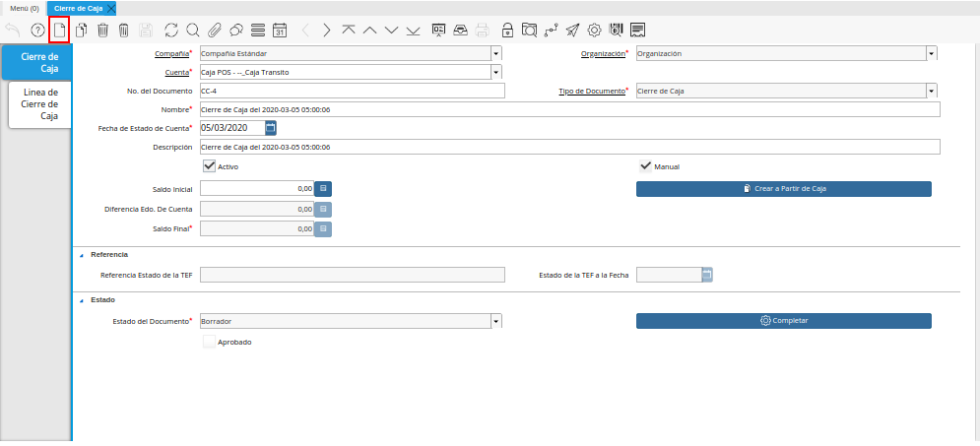Expand the Tipo de Documento dropdown

[931, 91]
